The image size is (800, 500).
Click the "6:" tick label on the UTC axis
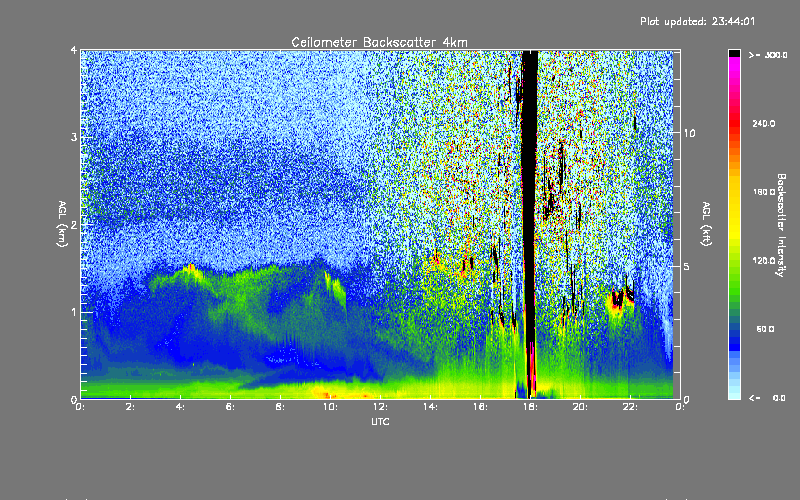[230, 407]
